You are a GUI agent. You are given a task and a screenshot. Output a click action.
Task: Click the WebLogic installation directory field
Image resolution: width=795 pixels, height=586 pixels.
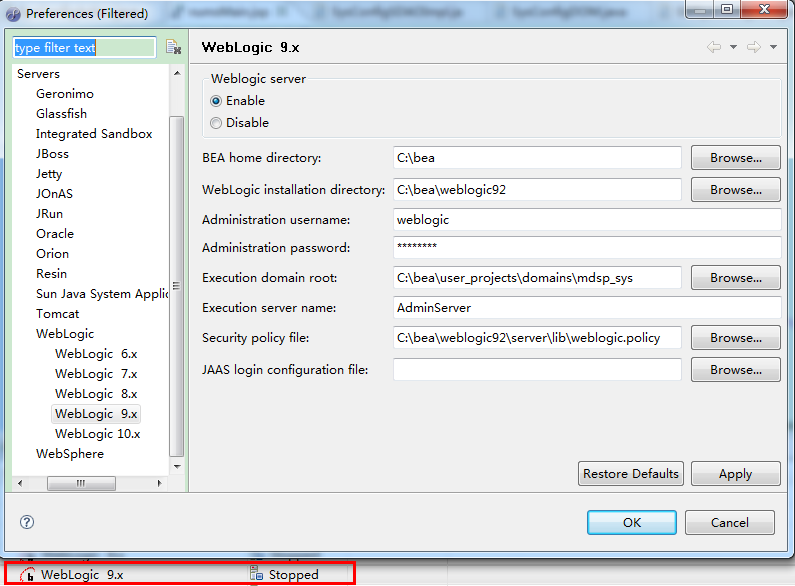click(537, 190)
